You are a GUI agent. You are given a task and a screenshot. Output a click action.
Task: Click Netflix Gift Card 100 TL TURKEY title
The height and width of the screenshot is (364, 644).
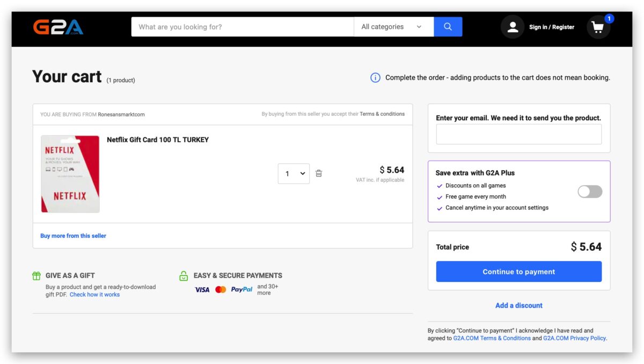coord(158,140)
